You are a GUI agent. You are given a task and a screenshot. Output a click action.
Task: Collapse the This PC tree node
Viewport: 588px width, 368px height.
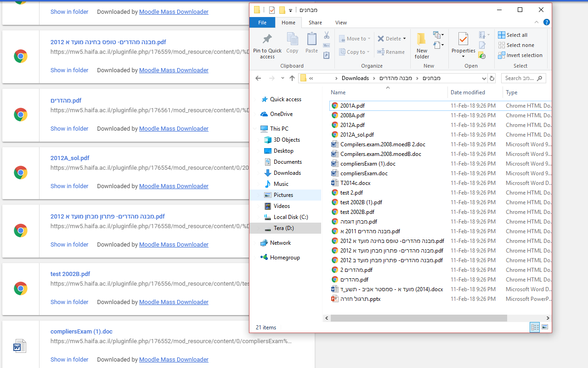coord(255,129)
